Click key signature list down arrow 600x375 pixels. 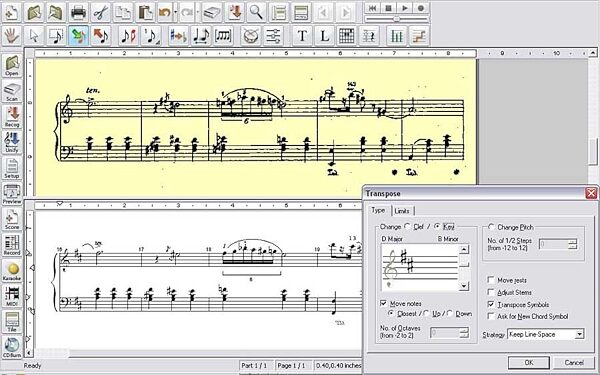click(x=464, y=285)
